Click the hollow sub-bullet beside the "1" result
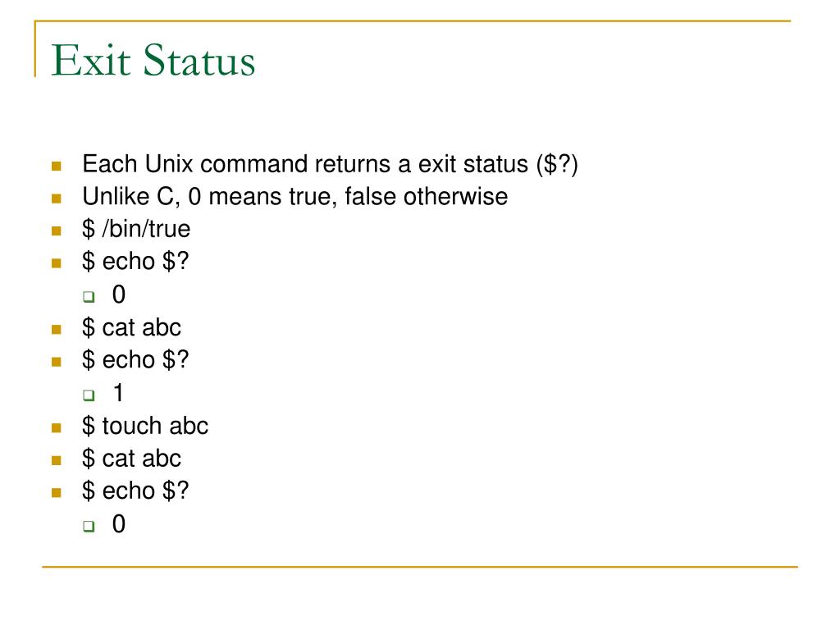This screenshot has height=630, width=840. pos(89,395)
